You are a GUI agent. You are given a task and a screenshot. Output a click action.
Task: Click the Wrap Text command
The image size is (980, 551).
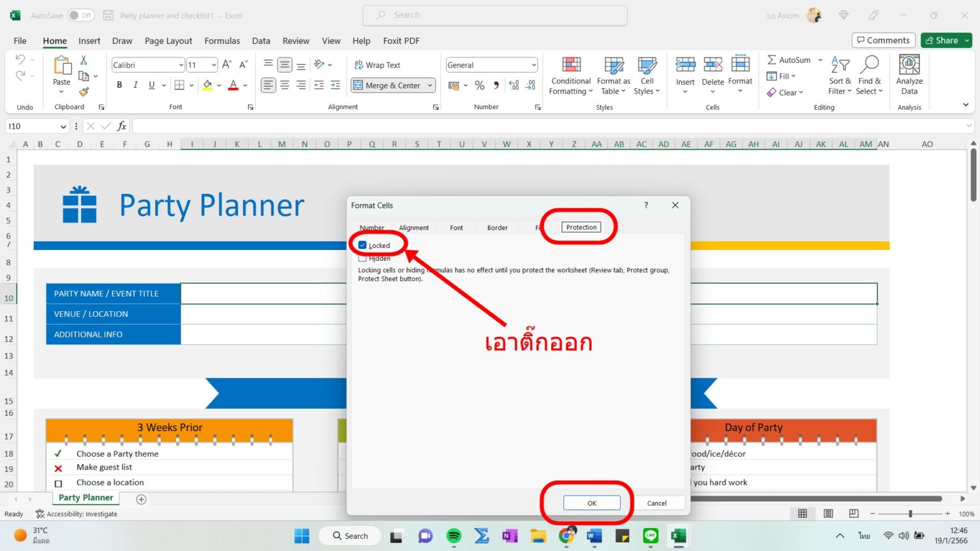[378, 64]
